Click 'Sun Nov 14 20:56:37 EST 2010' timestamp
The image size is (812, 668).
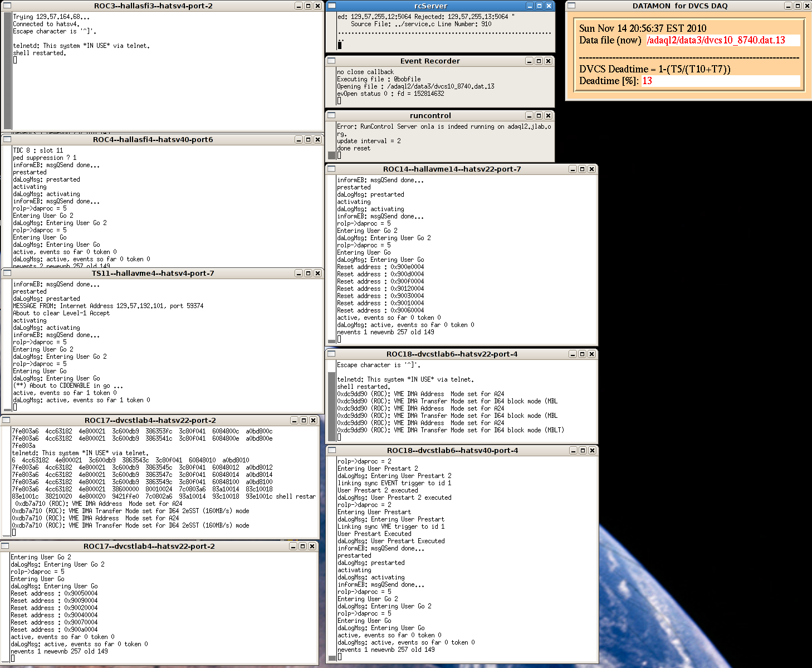click(x=643, y=28)
